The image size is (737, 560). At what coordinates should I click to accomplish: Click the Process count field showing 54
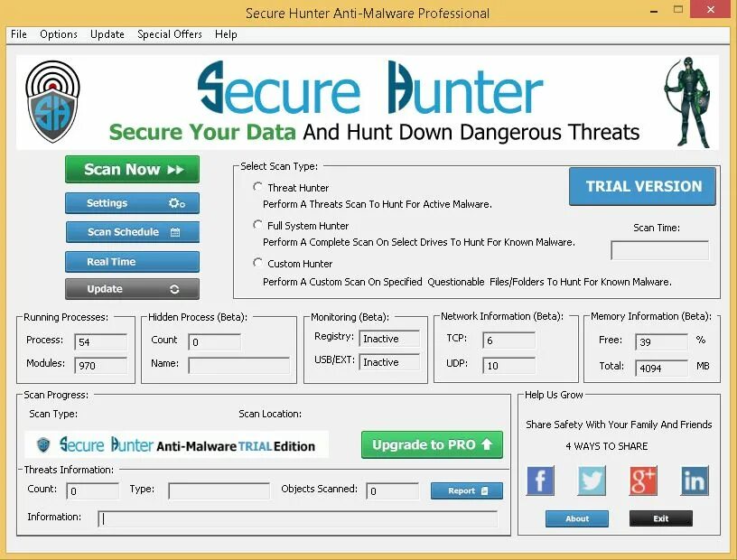pos(101,341)
